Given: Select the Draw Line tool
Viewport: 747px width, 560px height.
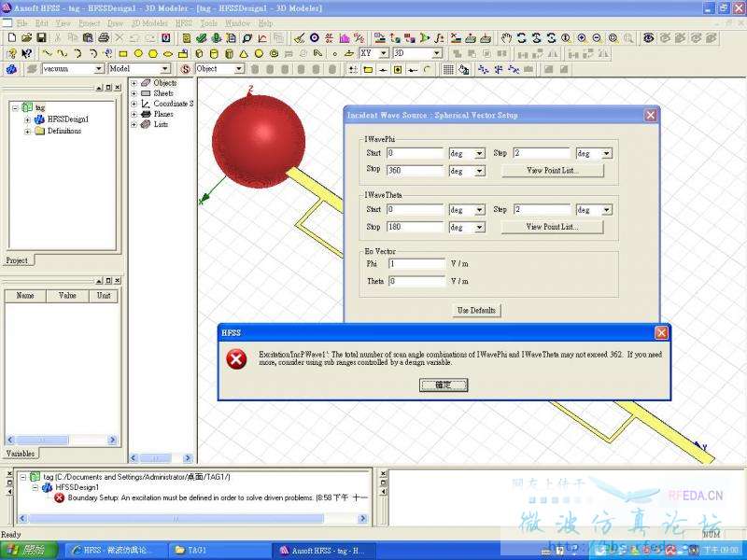Looking at the screenshot, I should 47,54.
